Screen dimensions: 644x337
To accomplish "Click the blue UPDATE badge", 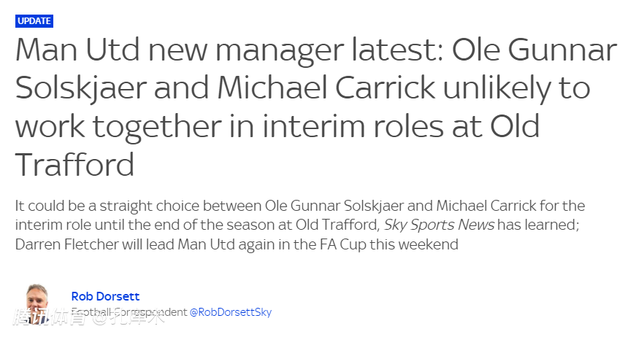I will coord(34,21).
